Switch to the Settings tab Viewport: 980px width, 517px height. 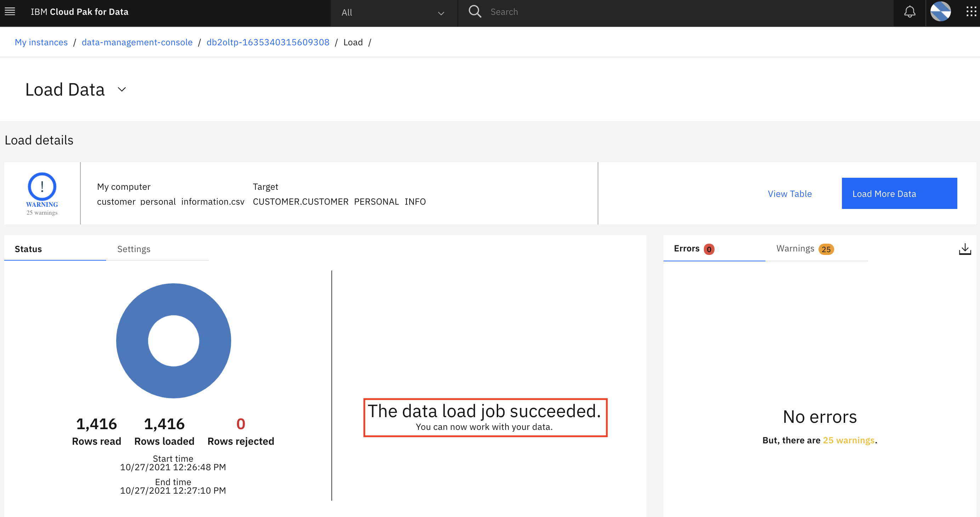133,248
